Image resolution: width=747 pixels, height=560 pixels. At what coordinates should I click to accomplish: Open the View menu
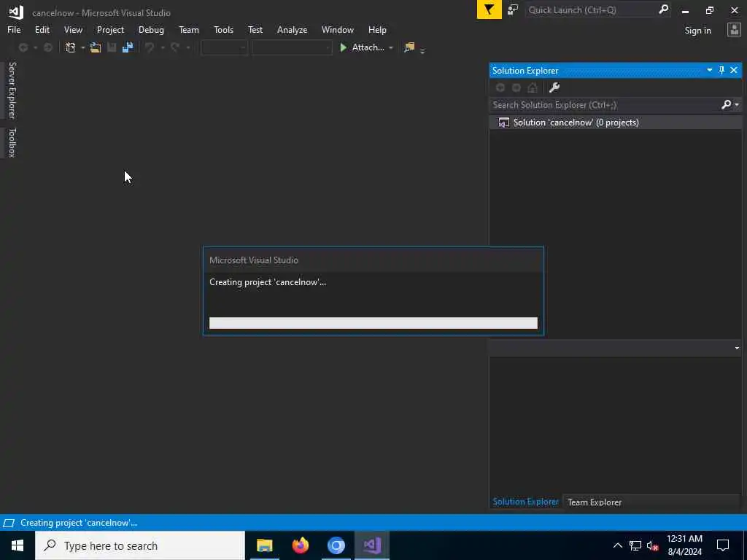(73, 29)
